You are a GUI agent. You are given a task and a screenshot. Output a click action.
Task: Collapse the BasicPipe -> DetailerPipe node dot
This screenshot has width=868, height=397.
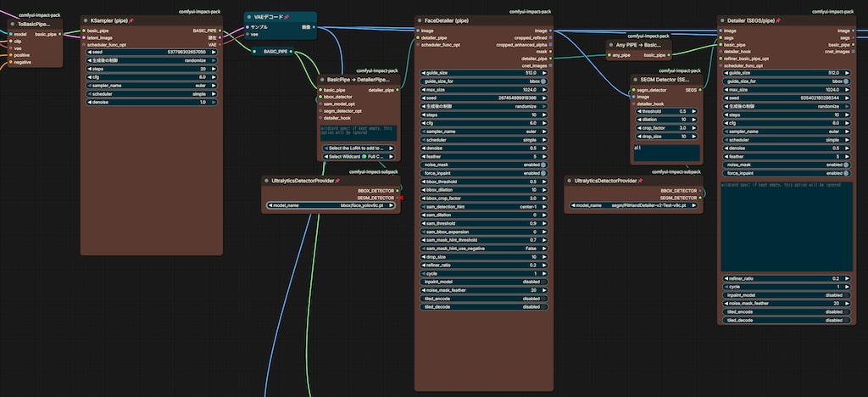(x=322, y=79)
